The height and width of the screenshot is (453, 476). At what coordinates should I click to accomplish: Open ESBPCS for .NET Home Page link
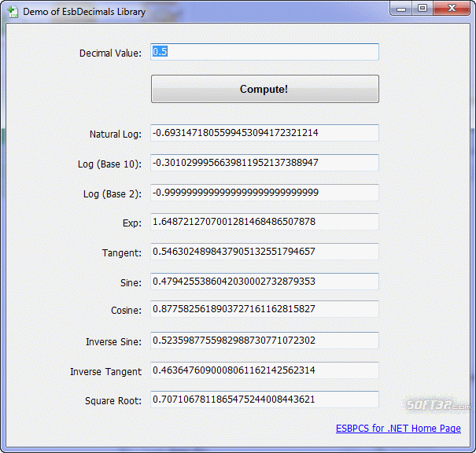pos(398,429)
